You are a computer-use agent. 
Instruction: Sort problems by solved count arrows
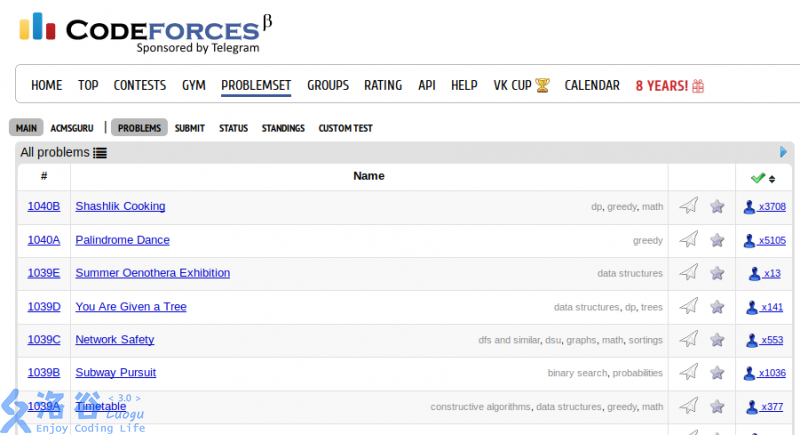pos(771,178)
